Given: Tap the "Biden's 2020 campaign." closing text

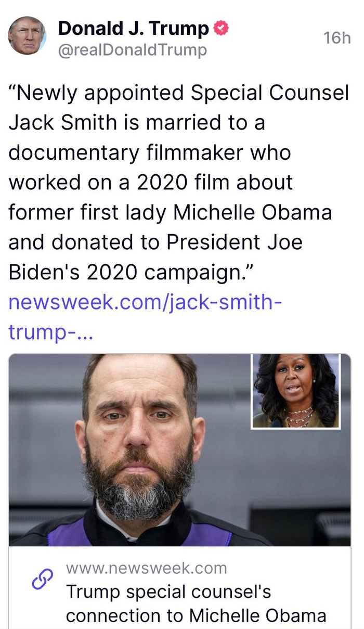Looking at the screenshot, I should tap(131, 272).
